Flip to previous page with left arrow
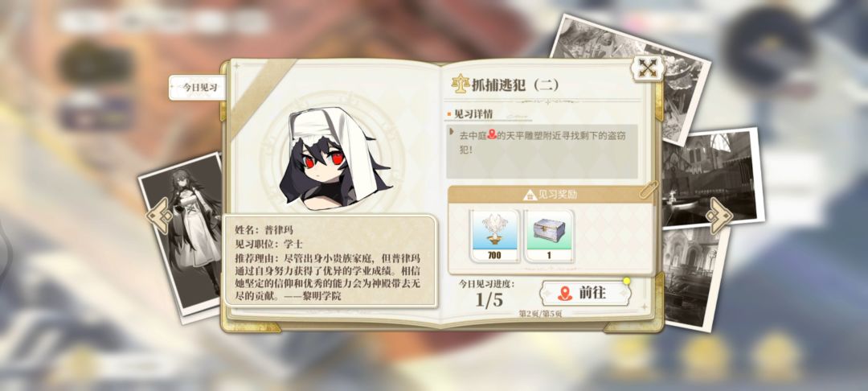868x391 pixels. pyautogui.click(x=160, y=216)
